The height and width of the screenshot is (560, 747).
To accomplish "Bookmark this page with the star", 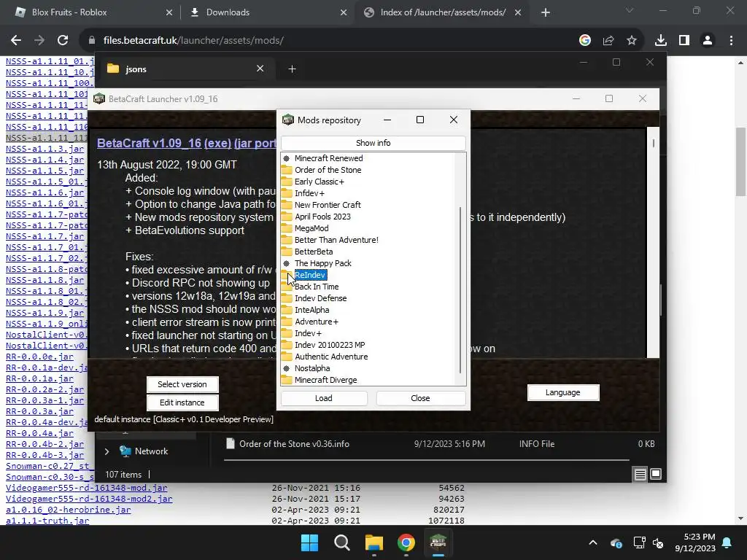I will (632, 41).
